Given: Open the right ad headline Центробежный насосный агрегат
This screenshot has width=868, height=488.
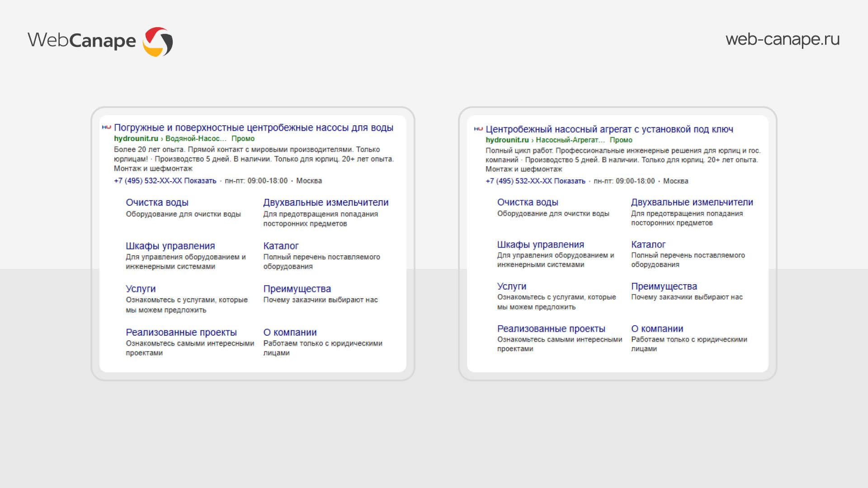Looking at the screenshot, I should 609,129.
